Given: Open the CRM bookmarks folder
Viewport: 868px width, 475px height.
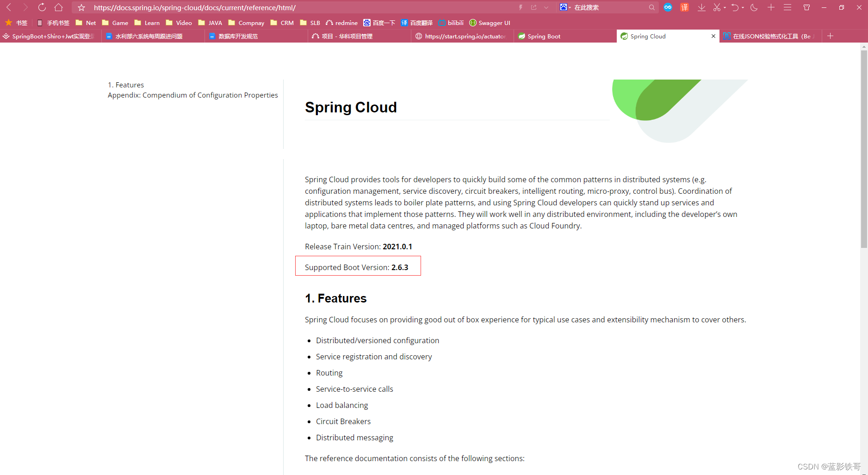Looking at the screenshot, I should (282, 23).
